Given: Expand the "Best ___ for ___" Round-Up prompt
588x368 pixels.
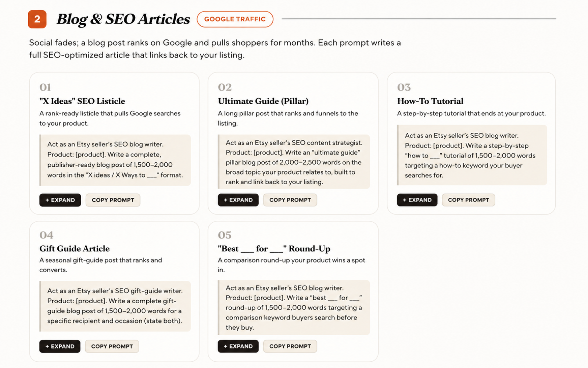Looking at the screenshot, I should pos(238,346).
